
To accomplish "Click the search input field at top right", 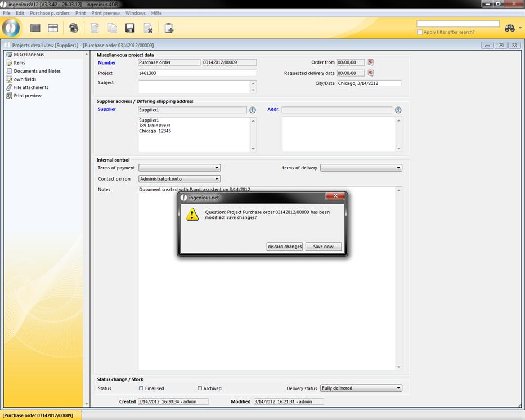I will pos(457,24).
